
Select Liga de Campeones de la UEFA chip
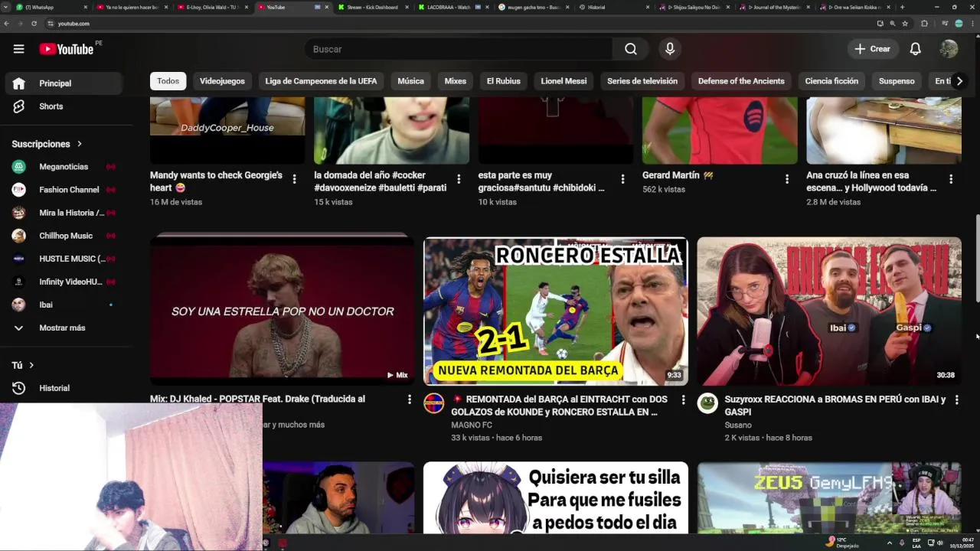(x=321, y=81)
